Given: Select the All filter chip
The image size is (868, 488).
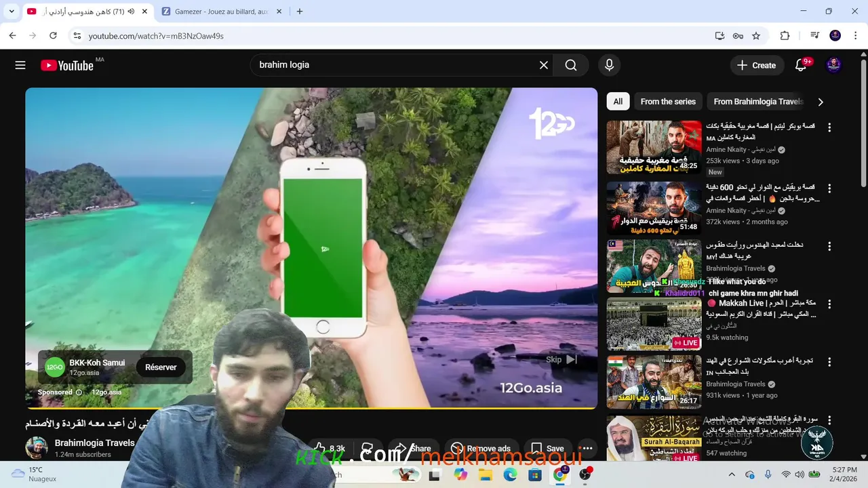Looking at the screenshot, I should (618, 102).
